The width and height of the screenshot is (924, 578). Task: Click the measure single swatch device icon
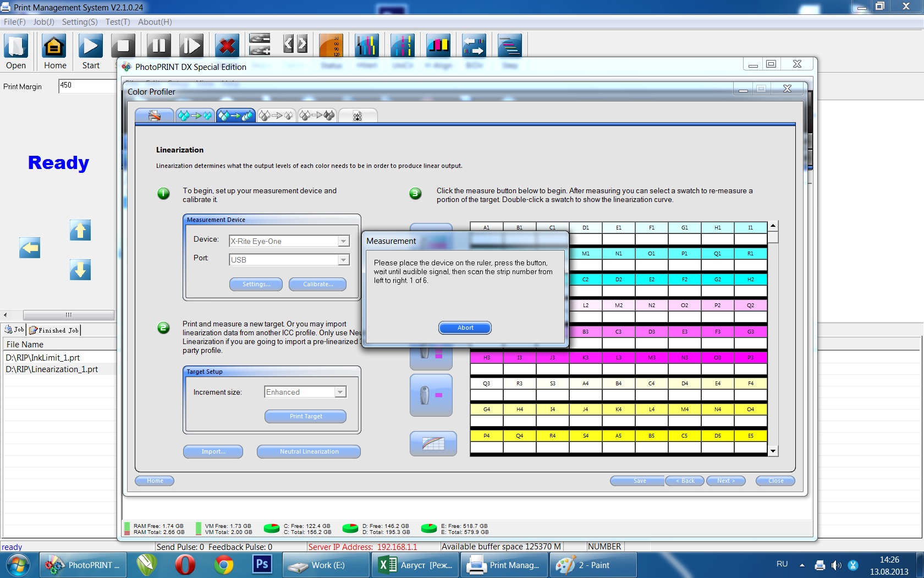(x=431, y=395)
